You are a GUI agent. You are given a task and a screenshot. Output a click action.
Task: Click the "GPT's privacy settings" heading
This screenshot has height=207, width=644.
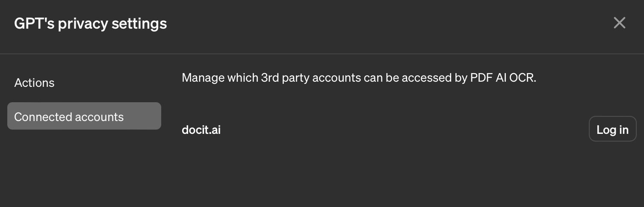point(90,23)
